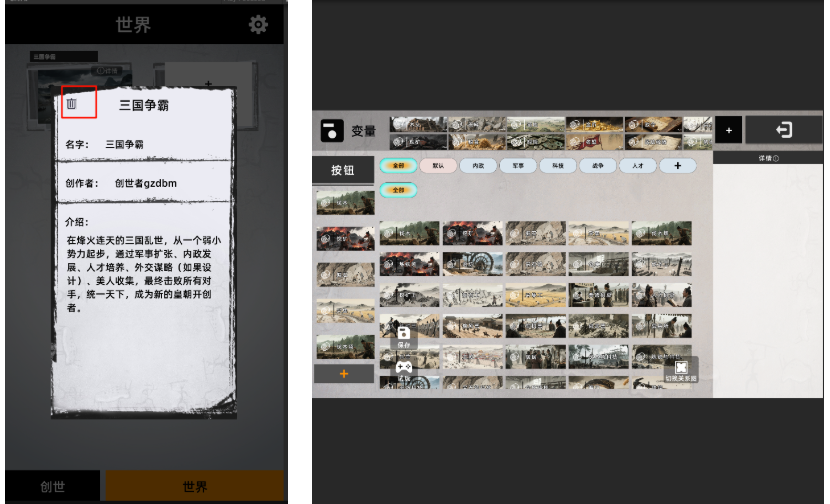Add a new category with the plus pill
830x504 pixels.
click(677, 165)
